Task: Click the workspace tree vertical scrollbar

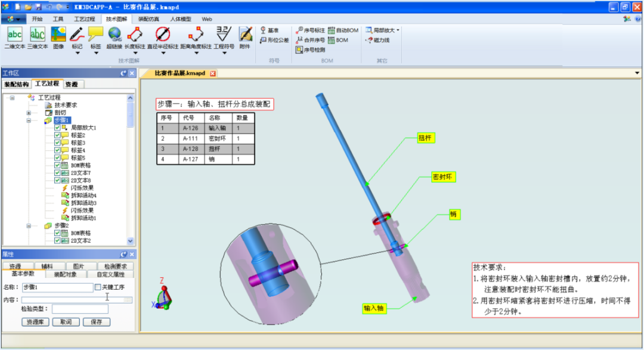Action: pos(130,169)
